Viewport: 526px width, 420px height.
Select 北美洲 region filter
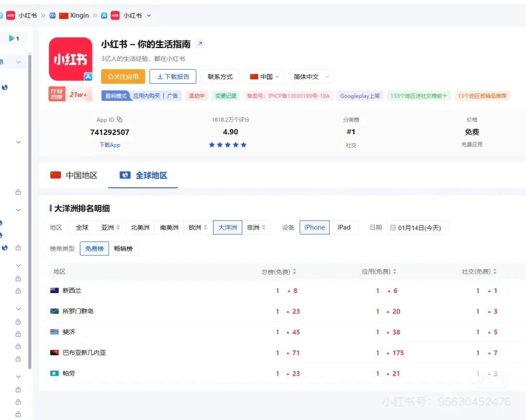(x=140, y=227)
